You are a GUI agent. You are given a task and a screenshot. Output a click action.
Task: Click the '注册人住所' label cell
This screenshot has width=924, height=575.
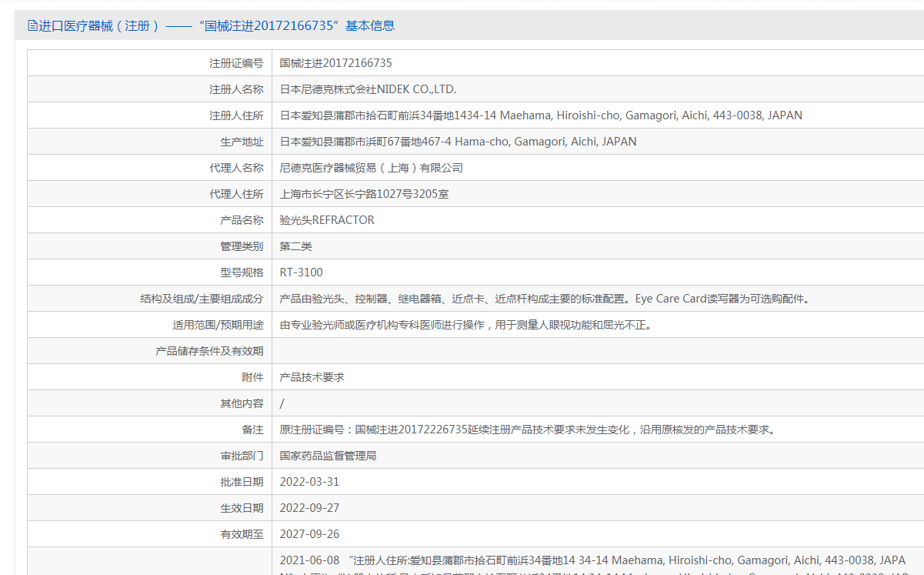pyautogui.click(x=150, y=115)
